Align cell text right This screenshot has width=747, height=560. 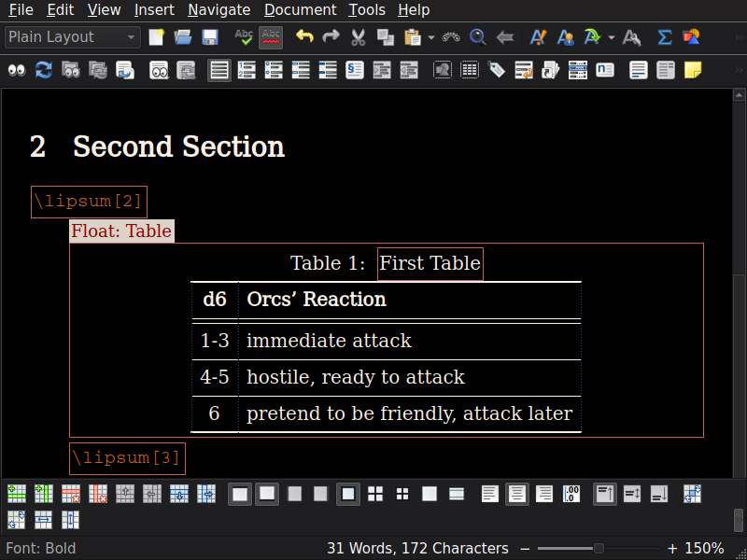pyautogui.click(x=544, y=494)
